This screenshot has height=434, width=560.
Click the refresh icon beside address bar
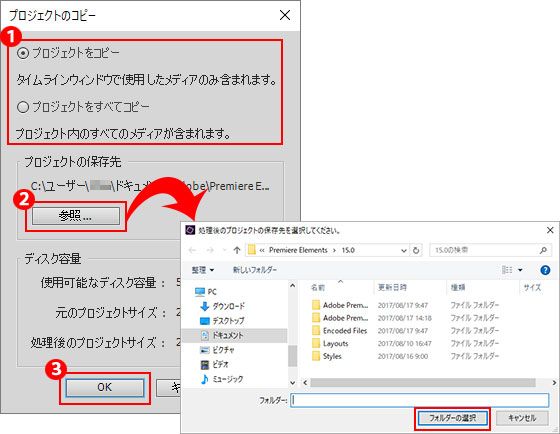coord(416,250)
